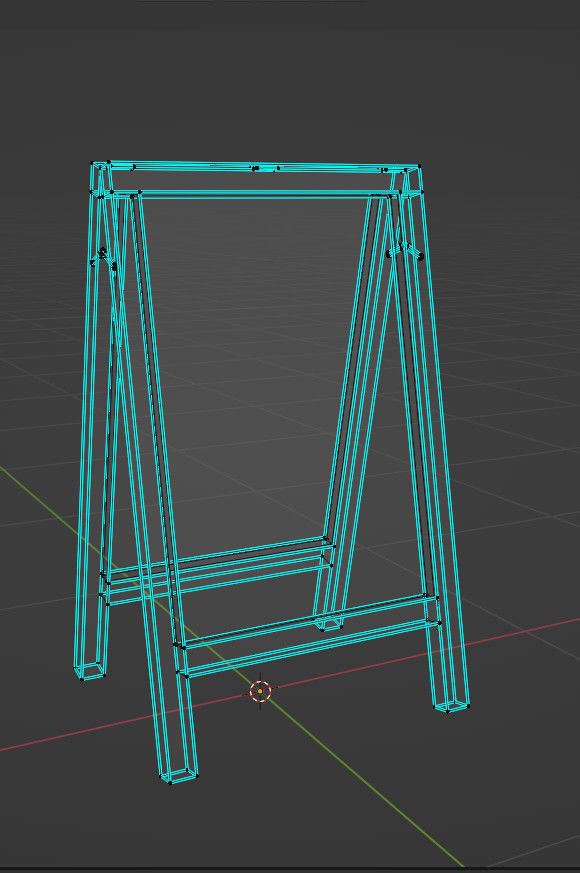Select the top crossbar of the wireframe frame
The image size is (580, 873).
256,179
